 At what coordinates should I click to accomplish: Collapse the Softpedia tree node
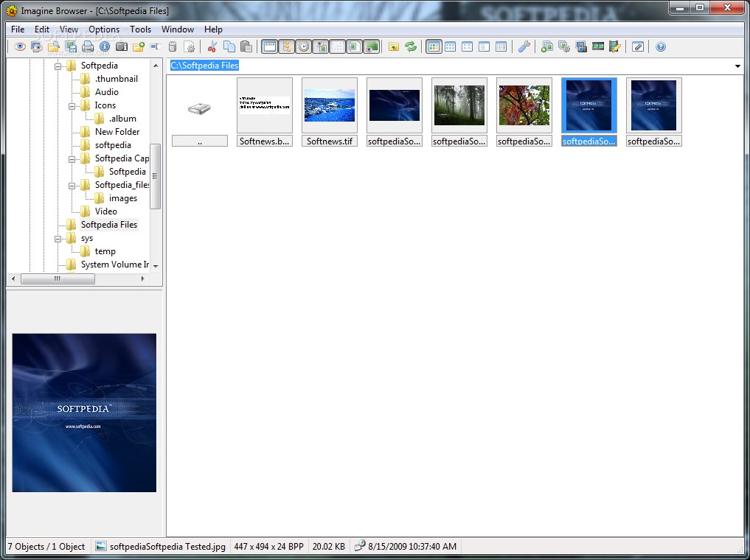pyautogui.click(x=58, y=66)
